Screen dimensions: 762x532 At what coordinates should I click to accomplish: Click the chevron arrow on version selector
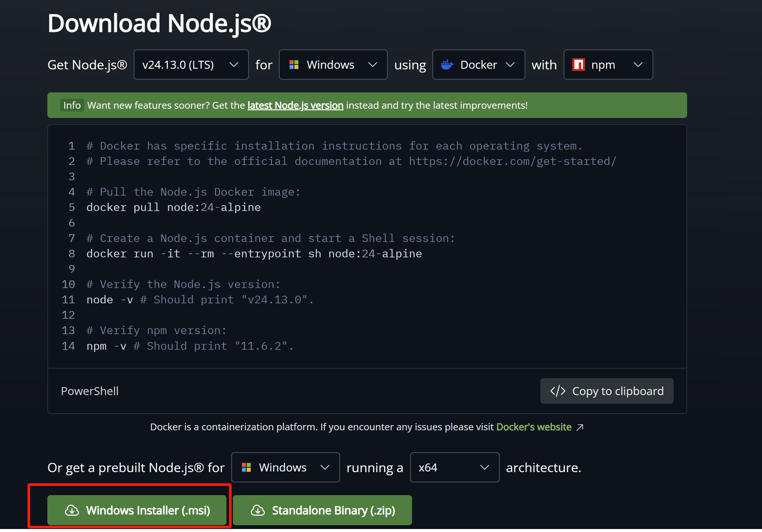click(x=234, y=65)
